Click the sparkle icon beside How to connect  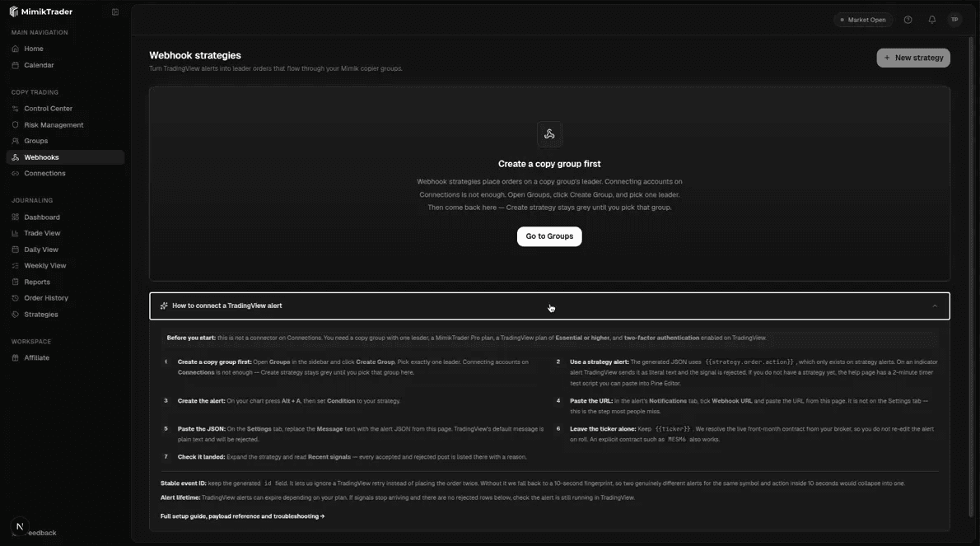(164, 306)
